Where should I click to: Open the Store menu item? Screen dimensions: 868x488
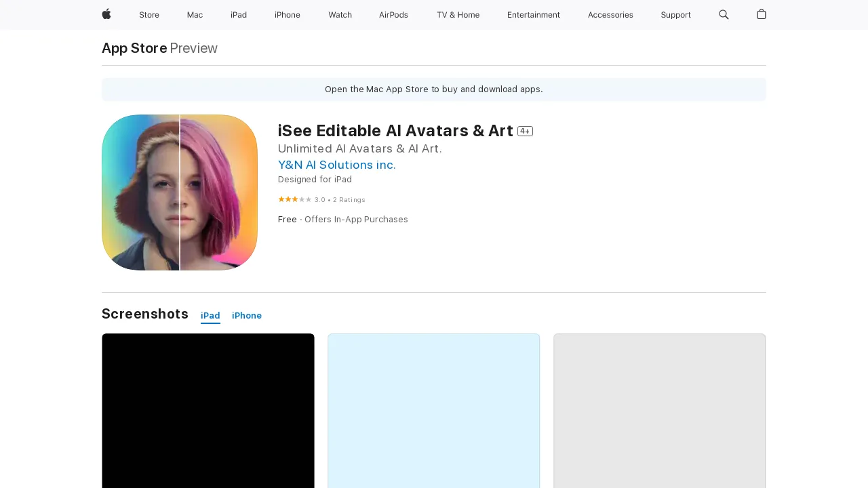coord(149,15)
